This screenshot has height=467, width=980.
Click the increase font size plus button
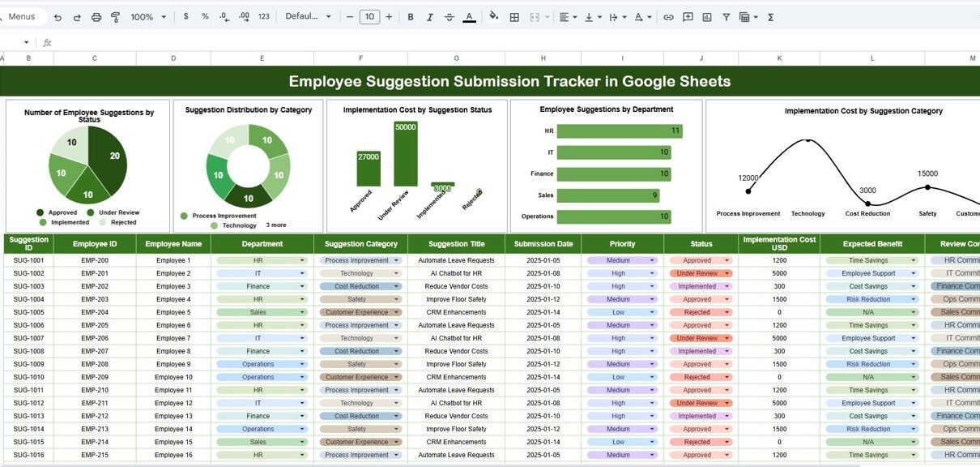[x=390, y=17]
